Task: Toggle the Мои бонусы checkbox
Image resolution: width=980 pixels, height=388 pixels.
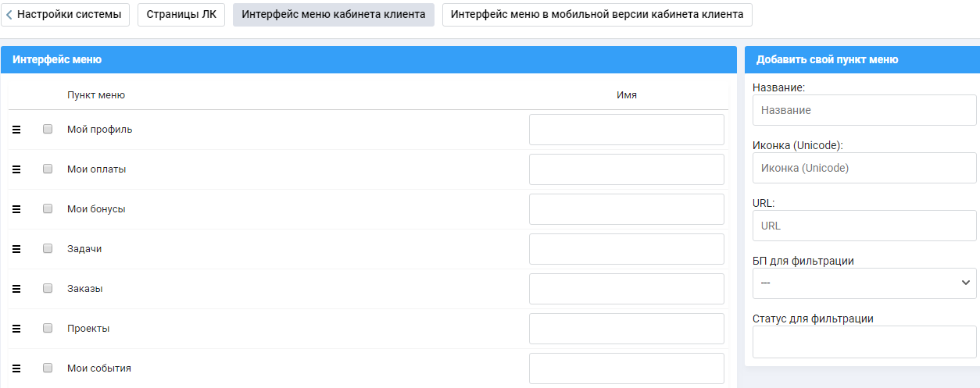Action: pyautogui.click(x=48, y=208)
